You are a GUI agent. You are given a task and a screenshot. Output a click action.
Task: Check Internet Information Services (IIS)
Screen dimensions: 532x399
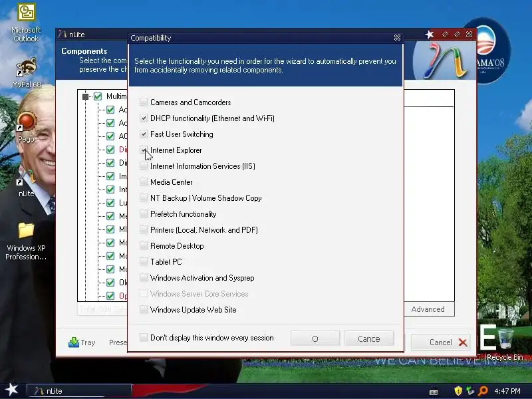[144, 166]
